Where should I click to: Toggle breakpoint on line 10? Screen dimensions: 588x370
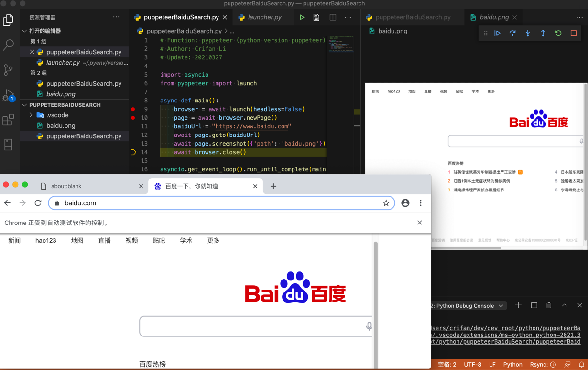click(x=133, y=118)
